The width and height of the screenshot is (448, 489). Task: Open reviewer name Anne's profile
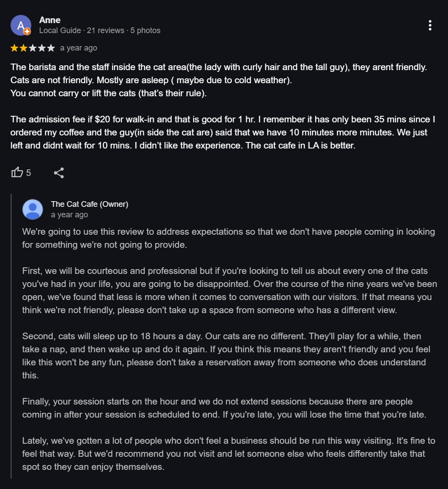[50, 20]
